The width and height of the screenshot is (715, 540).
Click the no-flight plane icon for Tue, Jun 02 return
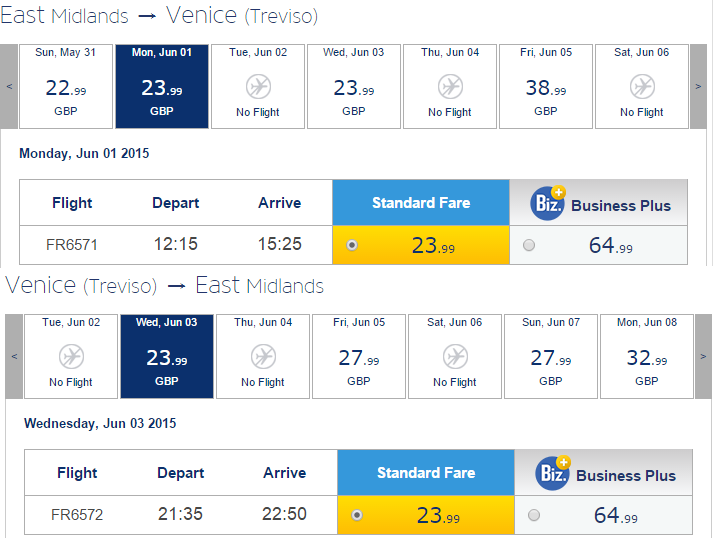pyautogui.click(x=71, y=357)
